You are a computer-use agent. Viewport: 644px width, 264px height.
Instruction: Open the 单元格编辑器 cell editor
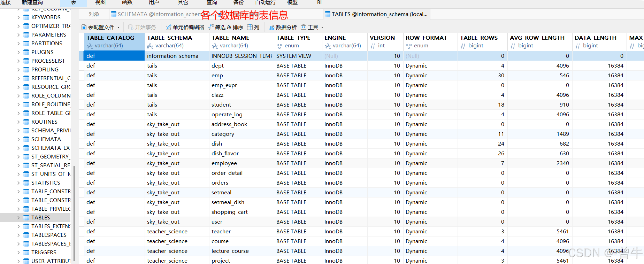(185, 27)
